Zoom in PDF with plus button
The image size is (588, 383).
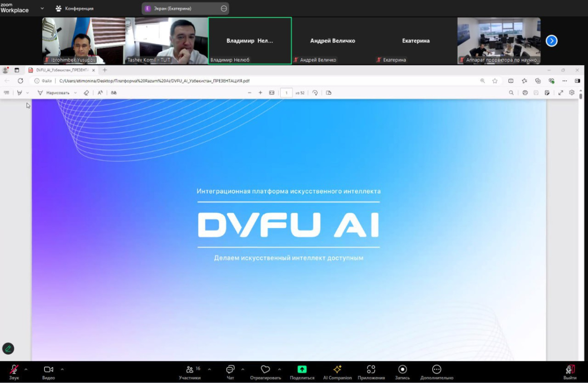(x=260, y=93)
